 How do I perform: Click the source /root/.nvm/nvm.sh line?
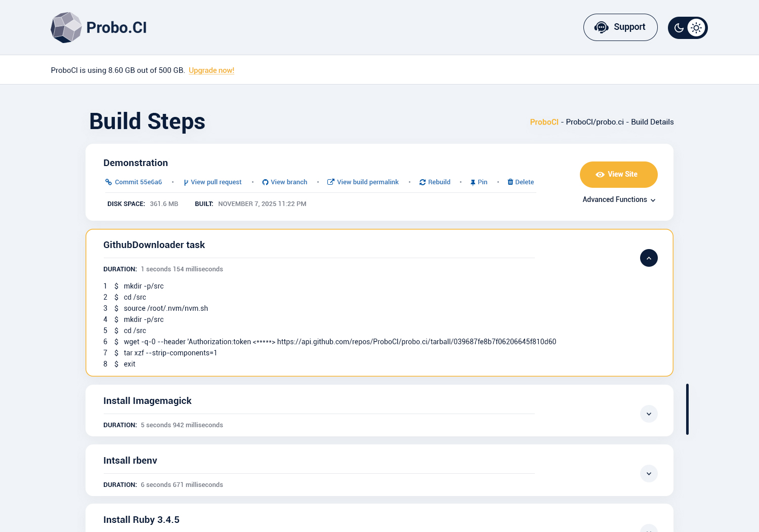point(166,308)
